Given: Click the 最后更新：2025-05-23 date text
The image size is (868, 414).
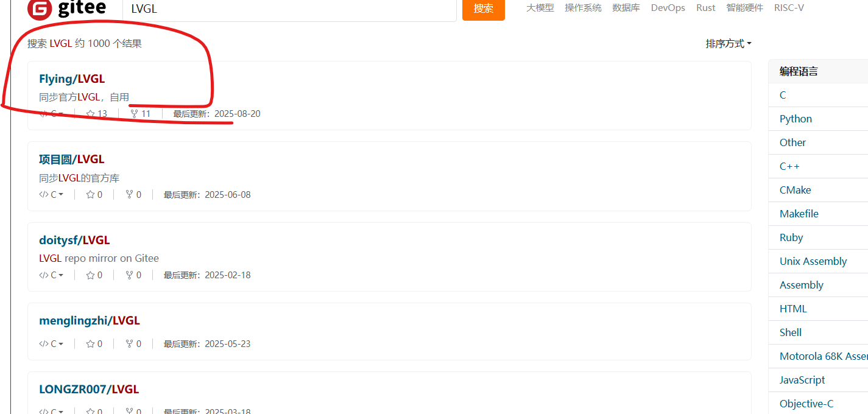Looking at the screenshot, I should (207, 344).
